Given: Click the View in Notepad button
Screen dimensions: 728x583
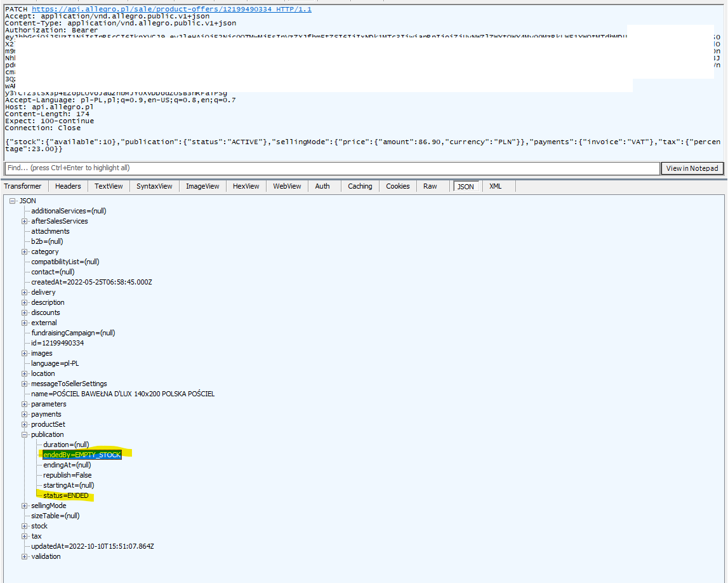Looking at the screenshot, I should coord(692,168).
